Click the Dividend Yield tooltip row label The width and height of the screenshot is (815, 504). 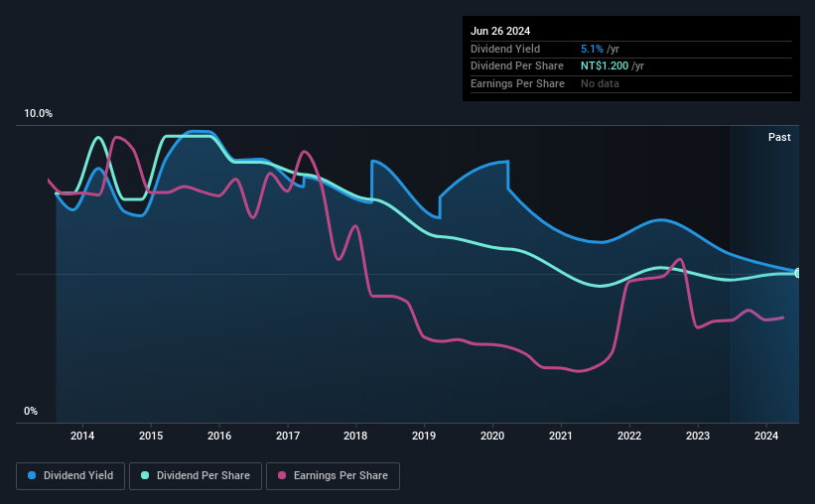[505, 49]
